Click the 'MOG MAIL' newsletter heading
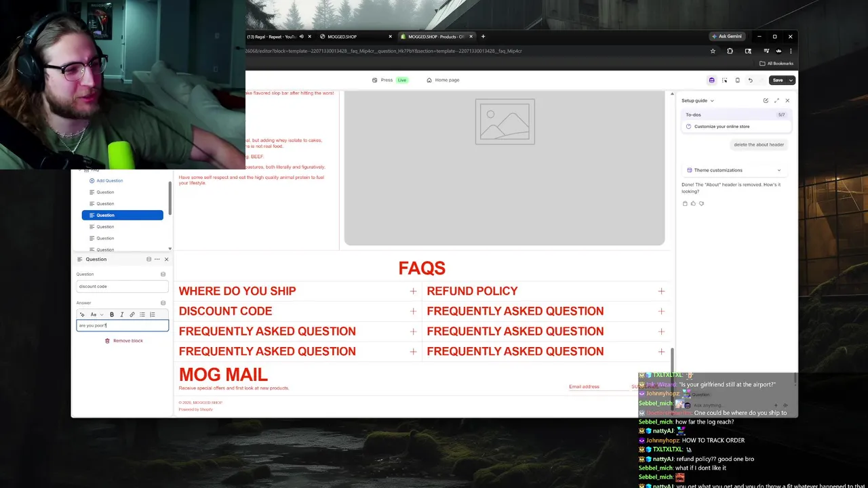Image resolution: width=868 pixels, height=488 pixels. [x=223, y=374]
